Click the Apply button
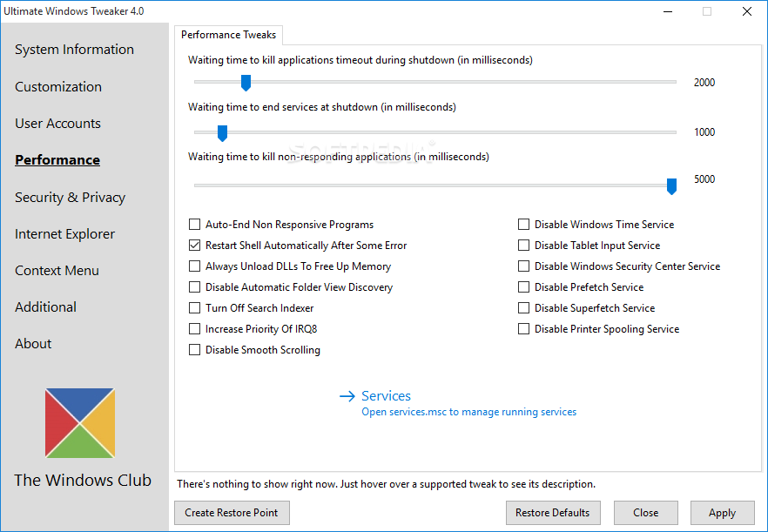Image resolution: width=768 pixels, height=532 pixels. [x=722, y=513]
